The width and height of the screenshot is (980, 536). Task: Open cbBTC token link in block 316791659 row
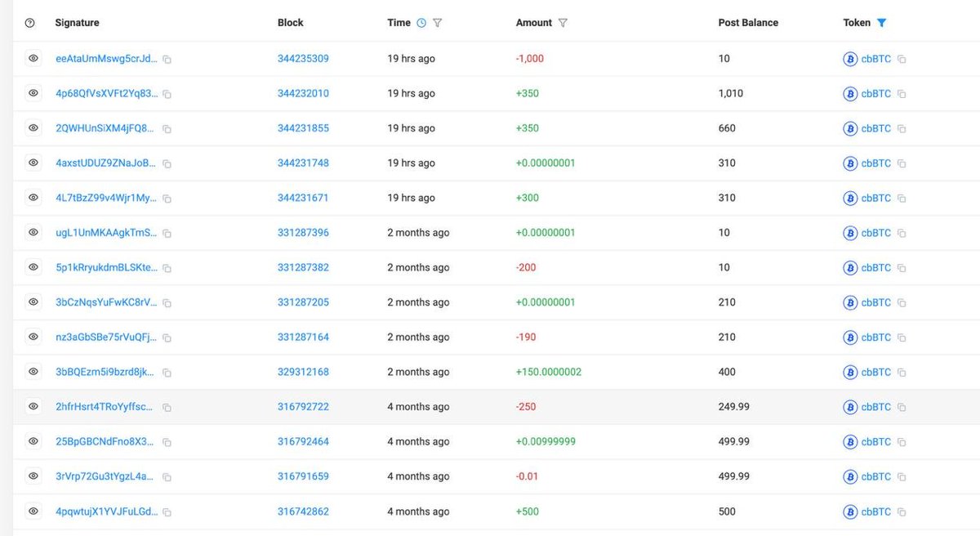point(876,476)
